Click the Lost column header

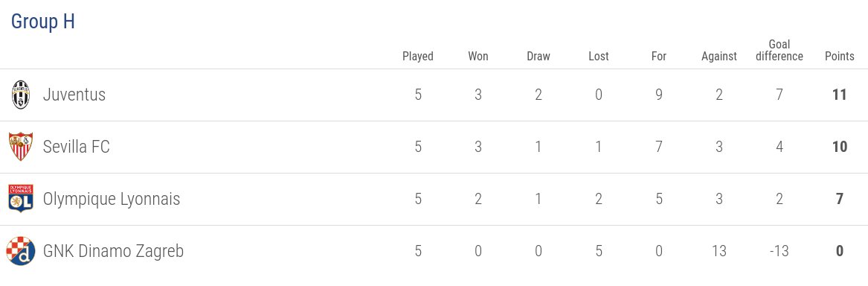click(x=599, y=56)
